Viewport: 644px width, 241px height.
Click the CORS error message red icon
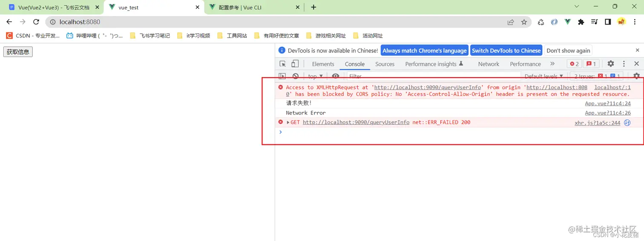tap(280, 87)
